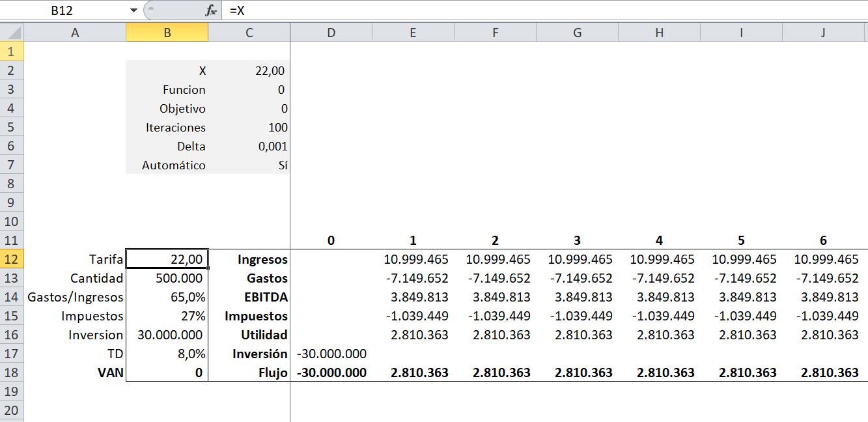Image resolution: width=868 pixels, height=422 pixels.
Task: Select the row 18 header
Action: (x=12, y=373)
